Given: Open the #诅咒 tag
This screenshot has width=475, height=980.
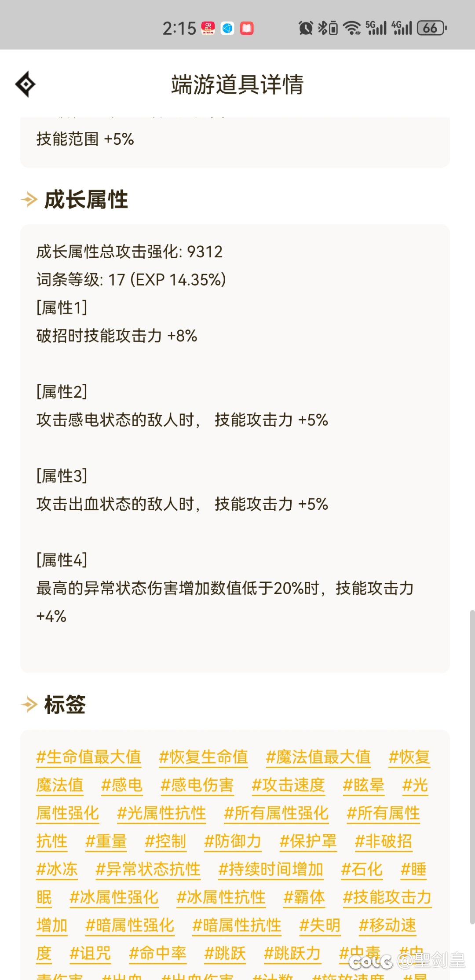Looking at the screenshot, I should pos(91,954).
